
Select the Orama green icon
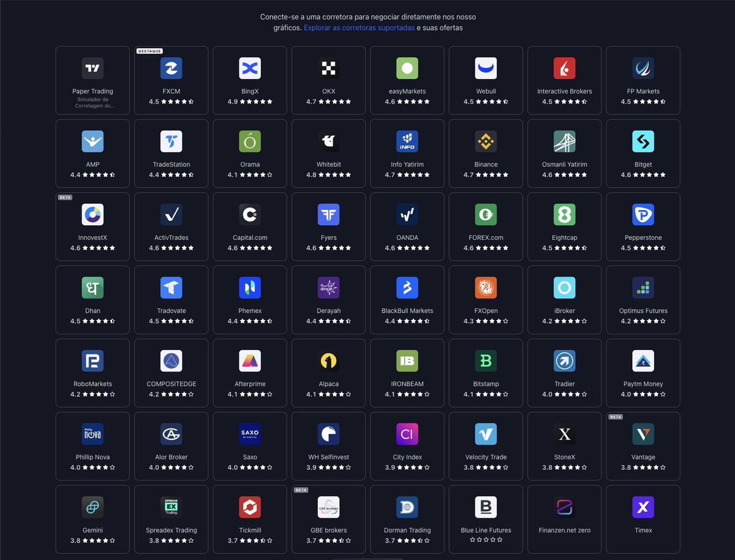[x=250, y=141]
